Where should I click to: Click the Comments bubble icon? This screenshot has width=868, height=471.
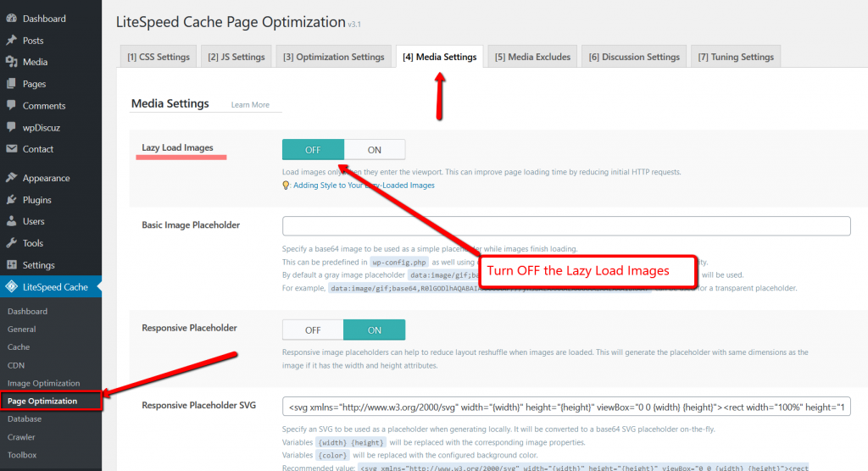(11, 106)
